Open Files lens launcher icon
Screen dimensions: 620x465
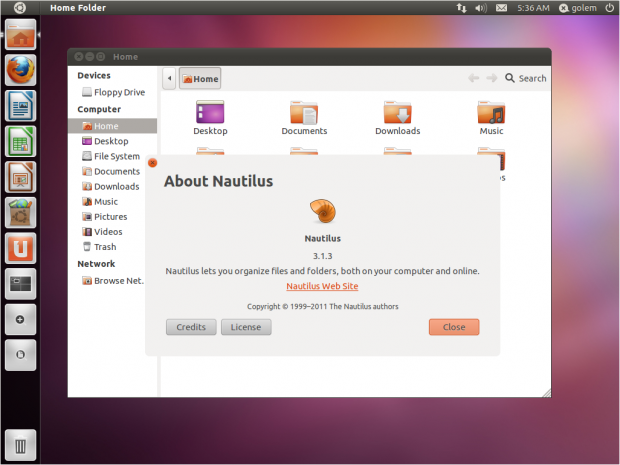coord(21,355)
